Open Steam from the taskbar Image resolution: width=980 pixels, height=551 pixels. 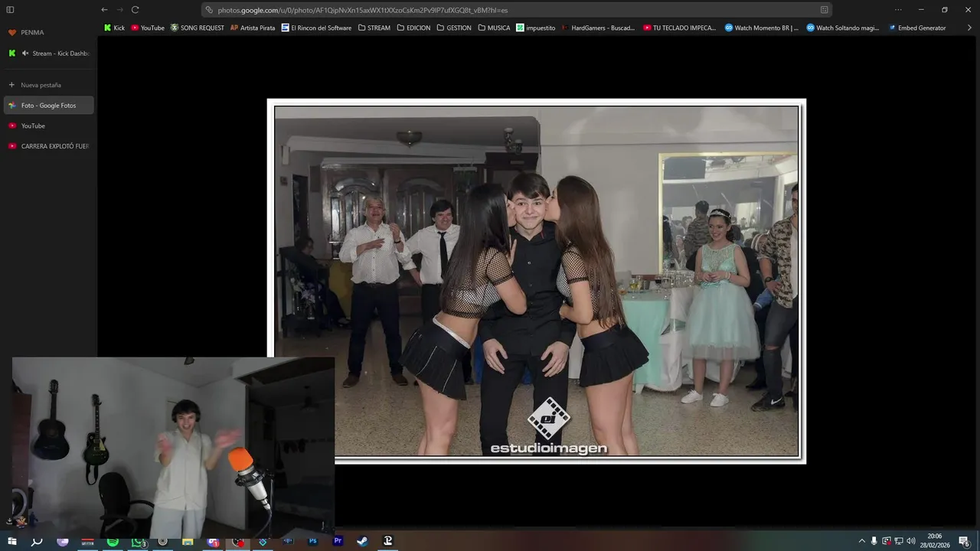pyautogui.click(x=362, y=541)
